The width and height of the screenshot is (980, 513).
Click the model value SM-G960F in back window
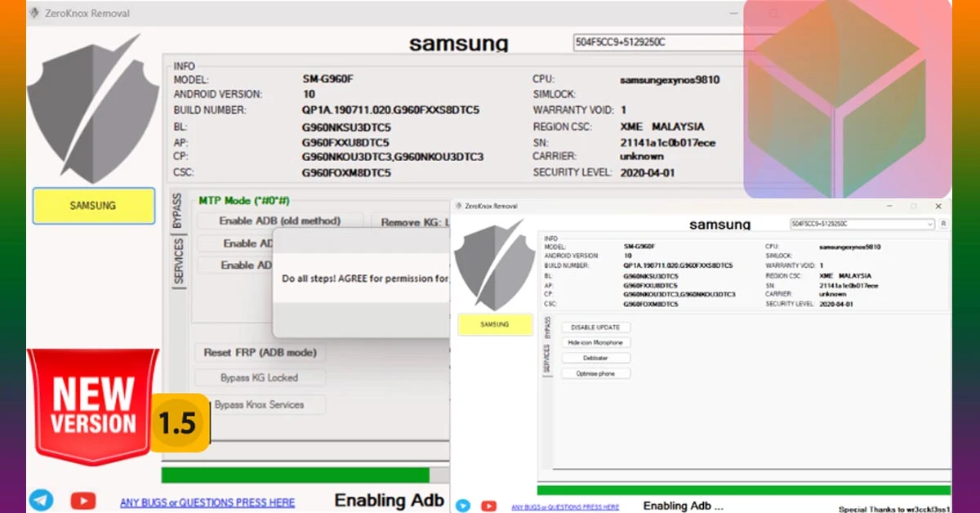[x=327, y=79]
